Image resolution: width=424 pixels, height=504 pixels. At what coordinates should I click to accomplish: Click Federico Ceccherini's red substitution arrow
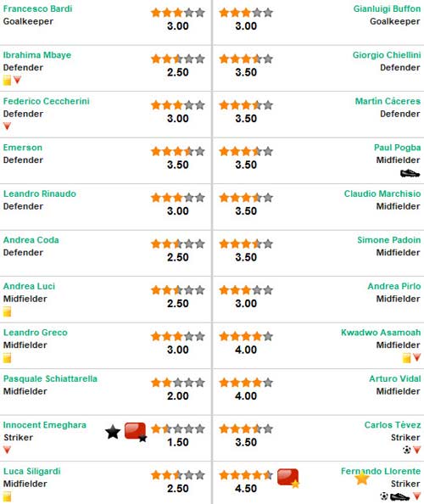coord(7,126)
